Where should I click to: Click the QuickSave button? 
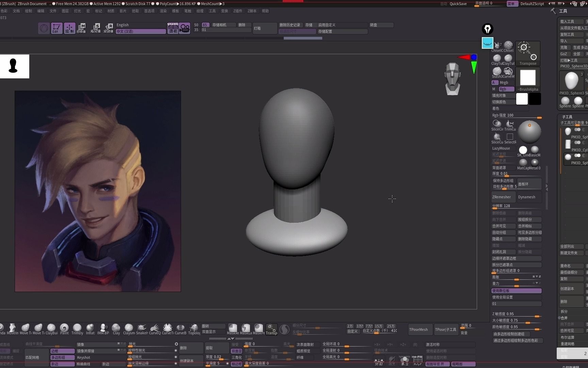(458, 4)
